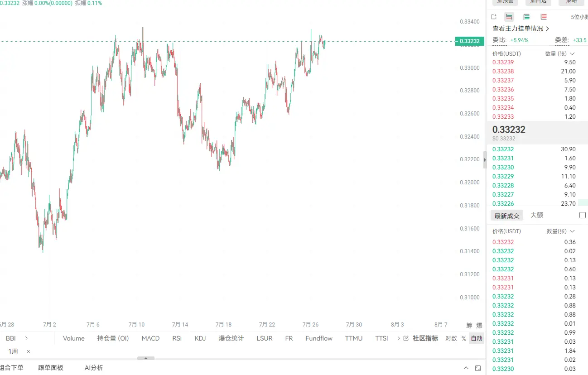
Task: Switch to 最新成交 tab
Action: coord(507,216)
